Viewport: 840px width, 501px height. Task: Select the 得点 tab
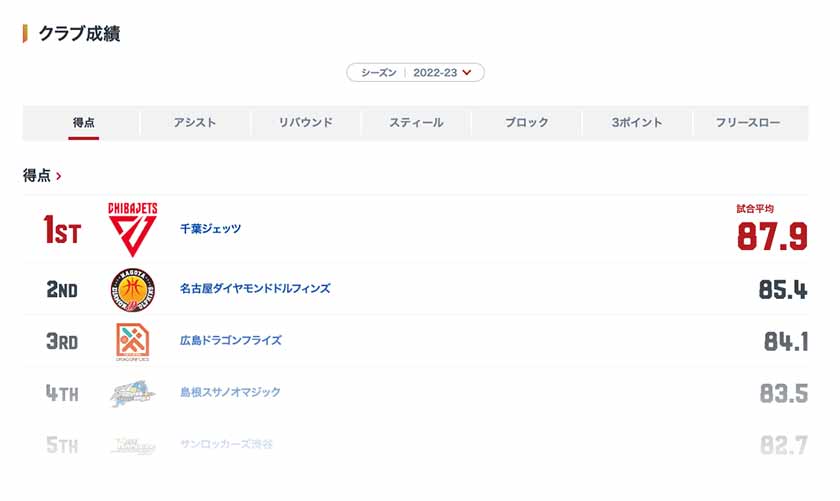84,123
